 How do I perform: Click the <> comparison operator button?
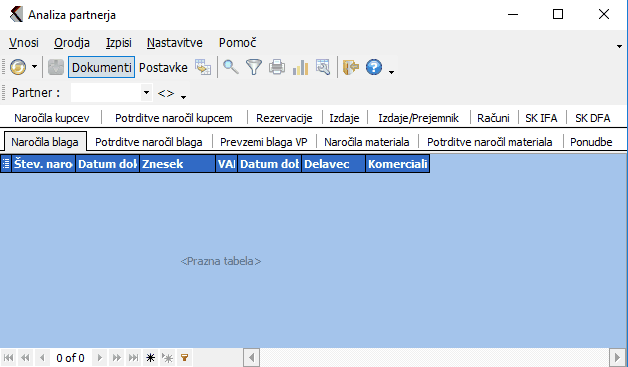(166, 93)
